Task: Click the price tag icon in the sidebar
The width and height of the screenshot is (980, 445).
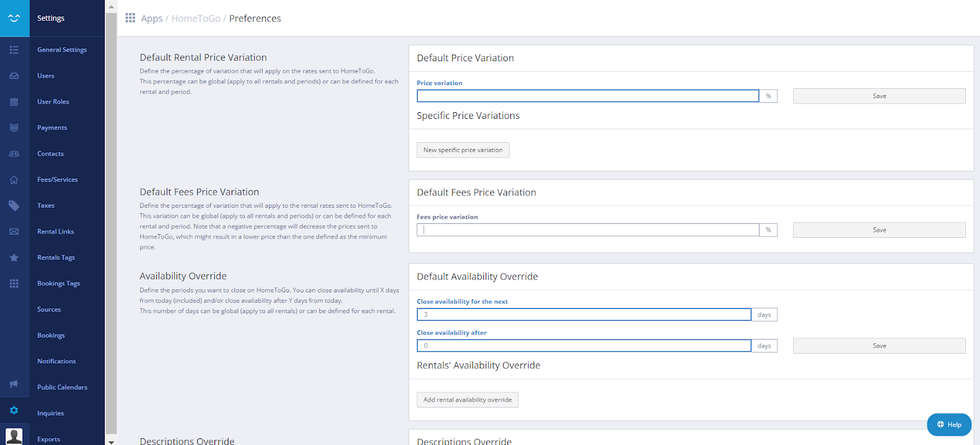Action: pos(14,206)
